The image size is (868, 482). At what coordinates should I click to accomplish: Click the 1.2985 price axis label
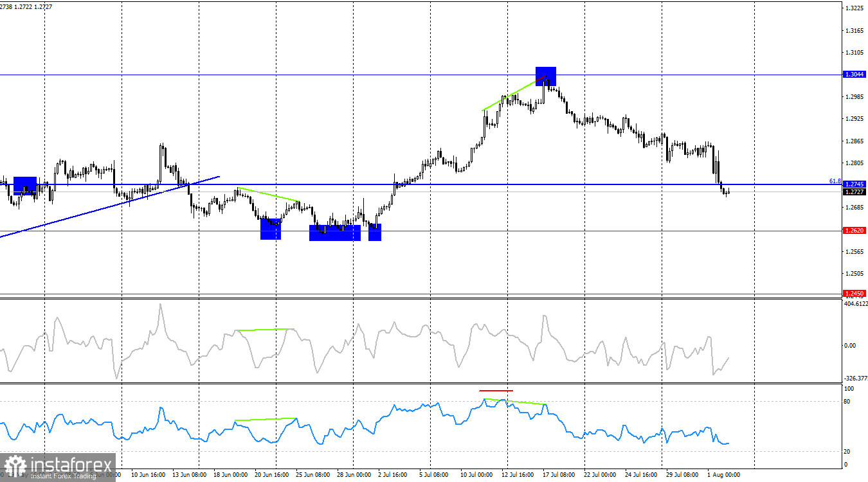[854, 97]
